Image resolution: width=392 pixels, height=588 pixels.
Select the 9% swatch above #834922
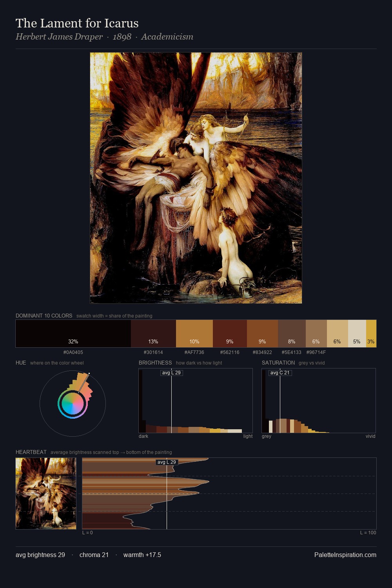262,334
